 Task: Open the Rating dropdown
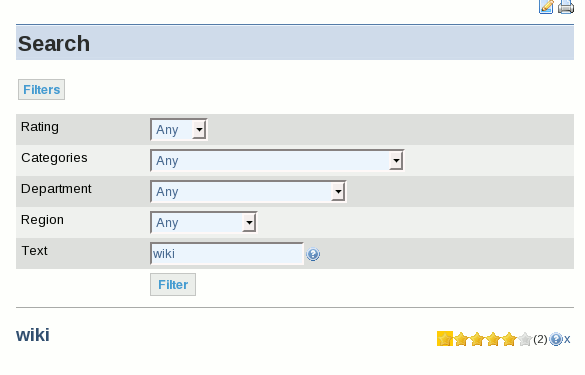tap(179, 129)
